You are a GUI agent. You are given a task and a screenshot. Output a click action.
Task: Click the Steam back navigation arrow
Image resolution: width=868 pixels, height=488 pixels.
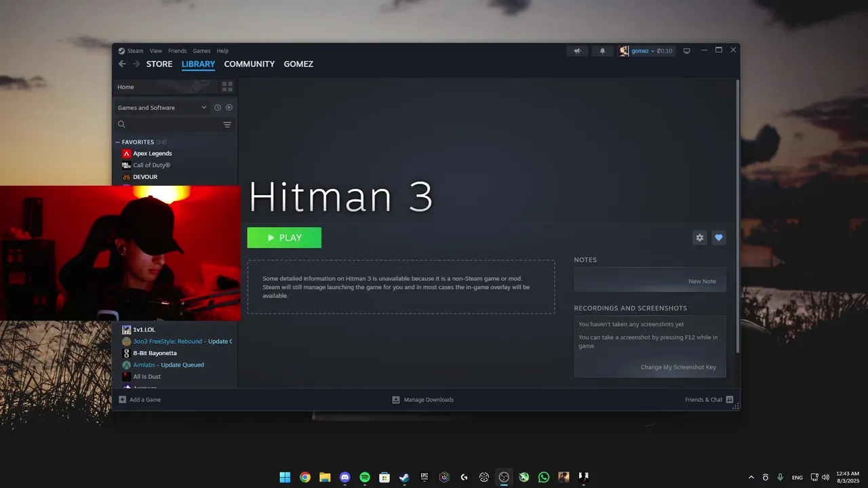(x=122, y=64)
